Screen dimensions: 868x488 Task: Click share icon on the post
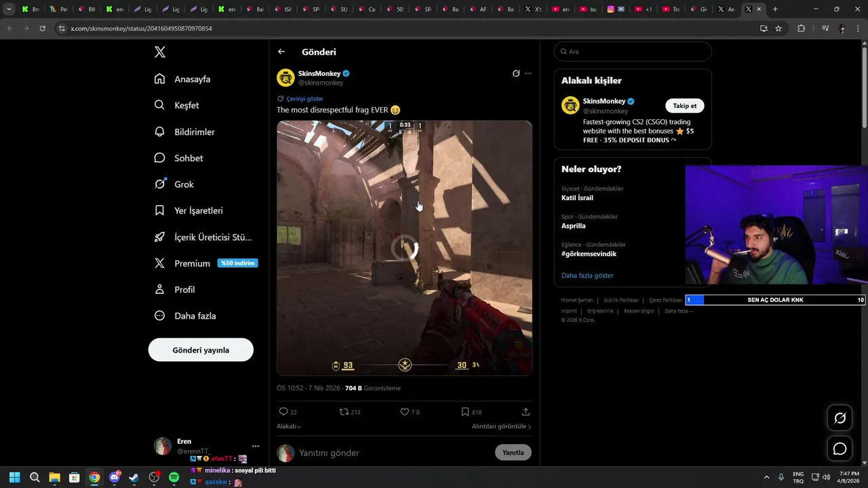click(x=526, y=411)
